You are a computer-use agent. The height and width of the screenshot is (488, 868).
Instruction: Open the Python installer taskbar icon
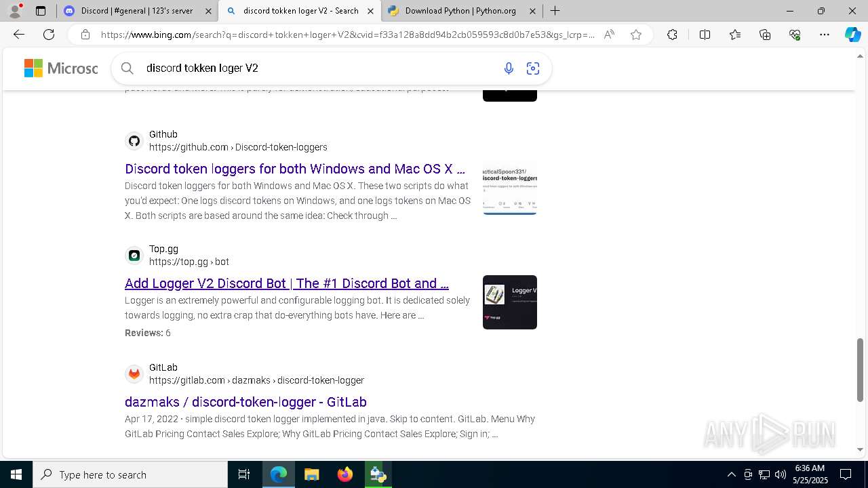pyautogui.click(x=378, y=474)
